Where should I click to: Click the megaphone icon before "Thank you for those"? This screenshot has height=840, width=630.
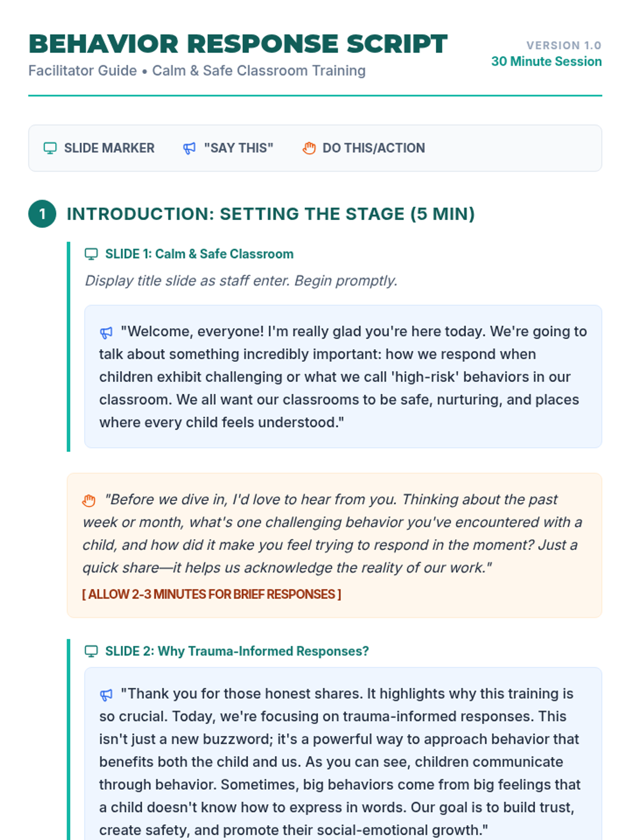tap(106, 695)
